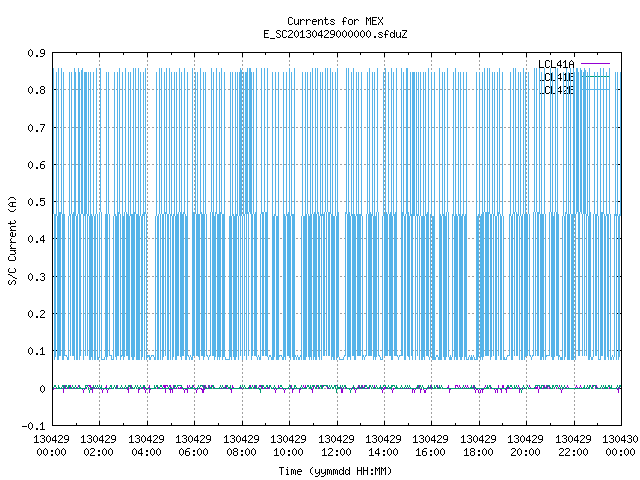The width and height of the screenshot is (640, 480).
Task: Click the 08:00 time tick label
Action: (241, 452)
